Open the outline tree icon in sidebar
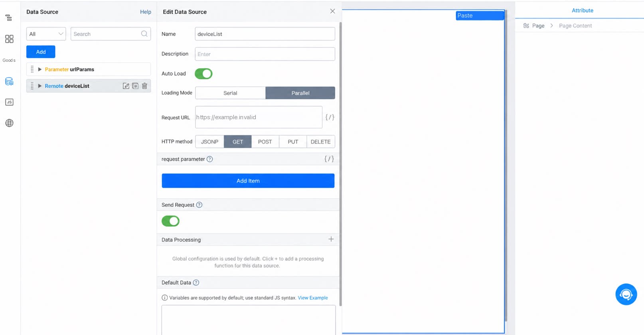 coord(9,18)
